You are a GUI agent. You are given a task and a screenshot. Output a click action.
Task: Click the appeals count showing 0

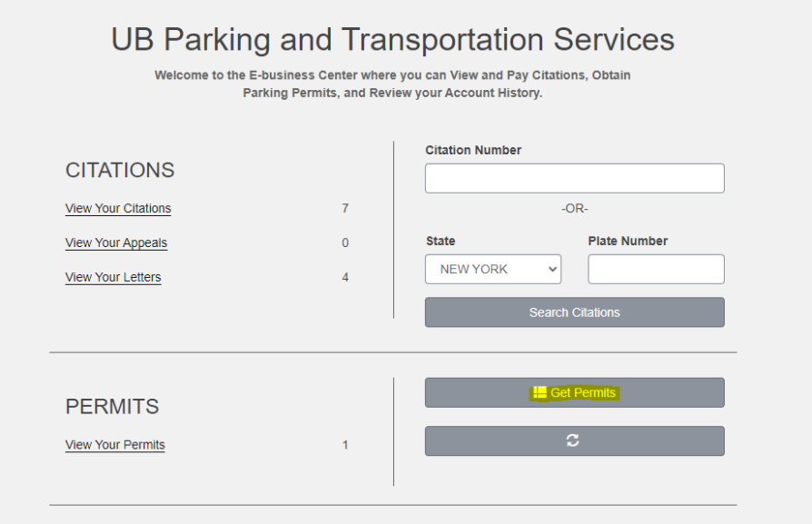pos(345,242)
